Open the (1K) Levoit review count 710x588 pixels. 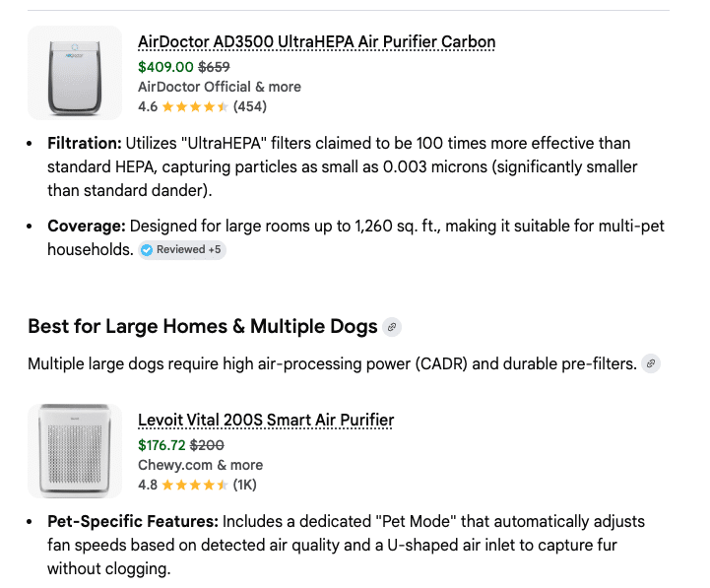click(x=244, y=485)
